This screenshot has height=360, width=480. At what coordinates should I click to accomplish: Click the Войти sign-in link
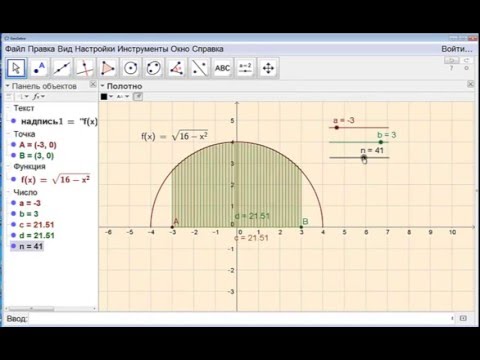coord(457,49)
